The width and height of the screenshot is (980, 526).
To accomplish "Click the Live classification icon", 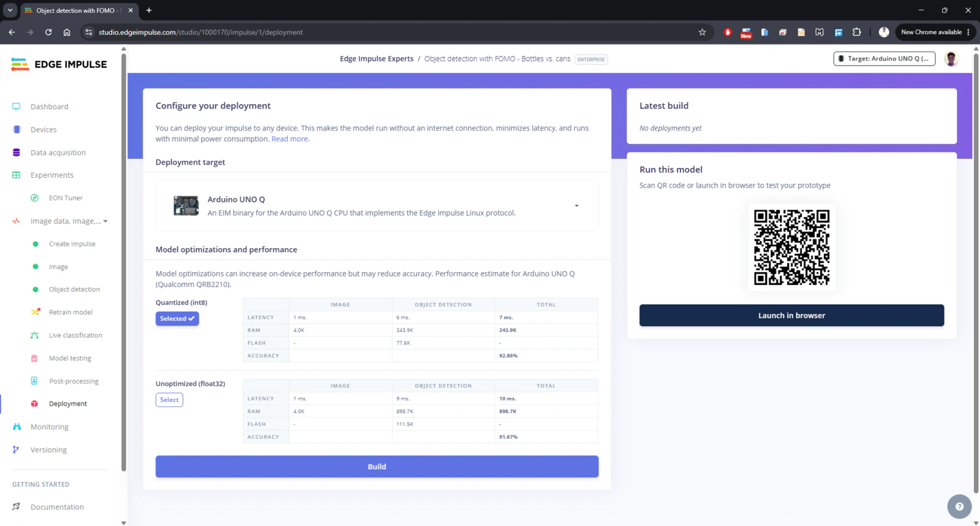I will click(x=35, y=335).
